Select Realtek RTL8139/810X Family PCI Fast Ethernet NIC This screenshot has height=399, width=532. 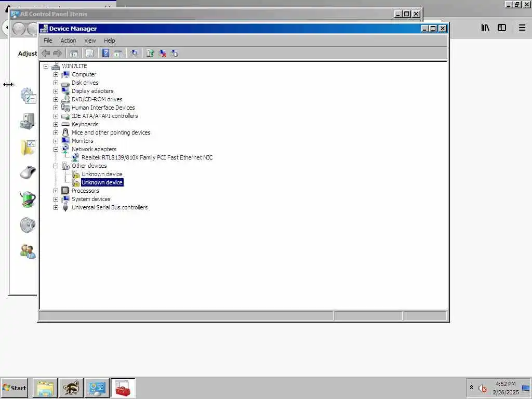tap(147, 157)
